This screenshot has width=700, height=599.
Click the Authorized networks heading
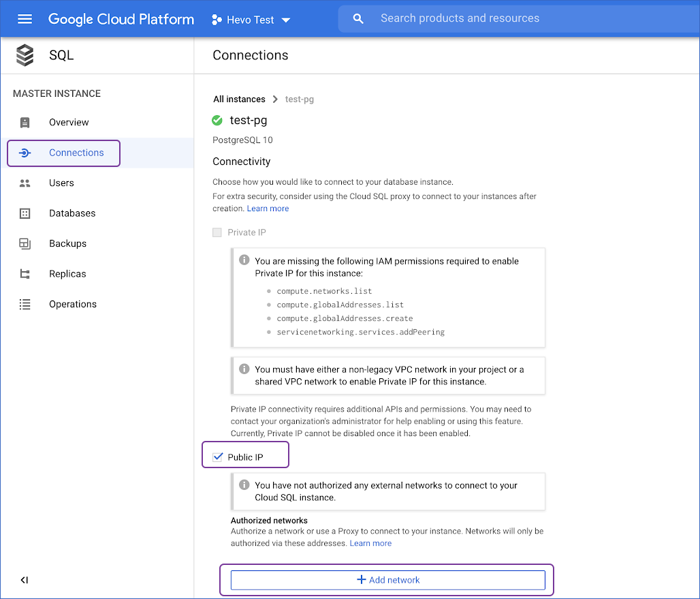coord(269,521)
